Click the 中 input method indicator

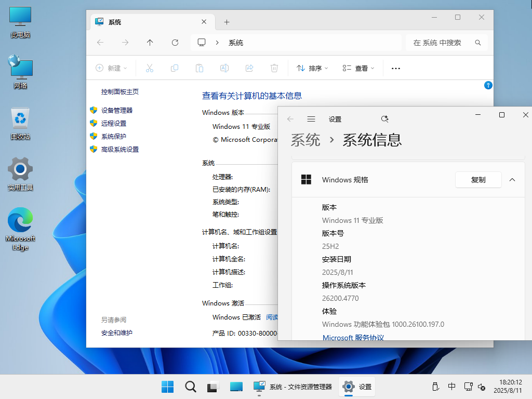(451, 387)
